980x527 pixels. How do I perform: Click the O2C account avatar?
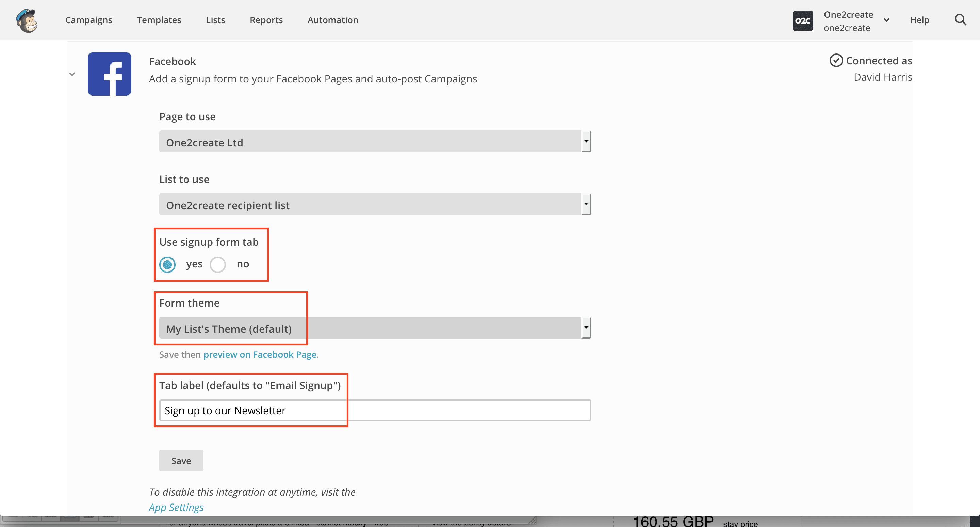[x=803, y=20]
